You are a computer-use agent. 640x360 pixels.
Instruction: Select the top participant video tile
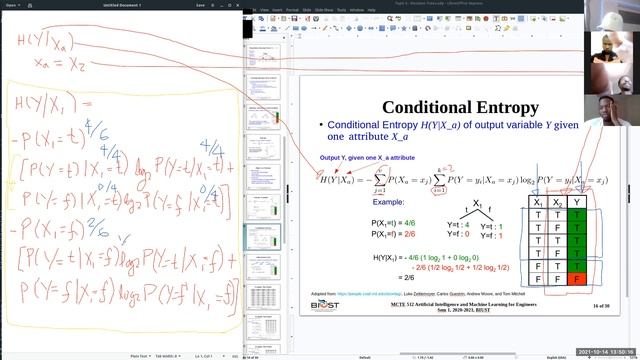pos(612,16)
